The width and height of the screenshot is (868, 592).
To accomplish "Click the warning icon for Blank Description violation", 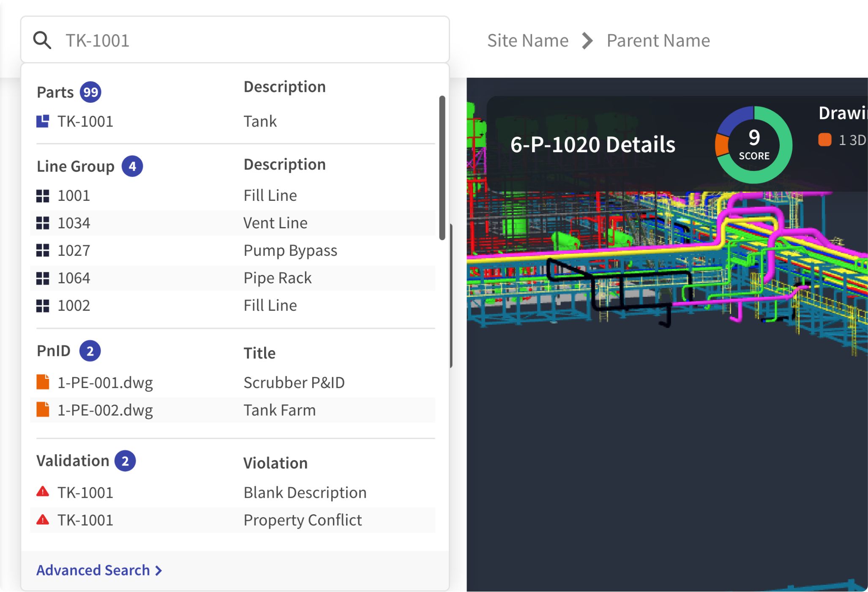I will 44,492.
